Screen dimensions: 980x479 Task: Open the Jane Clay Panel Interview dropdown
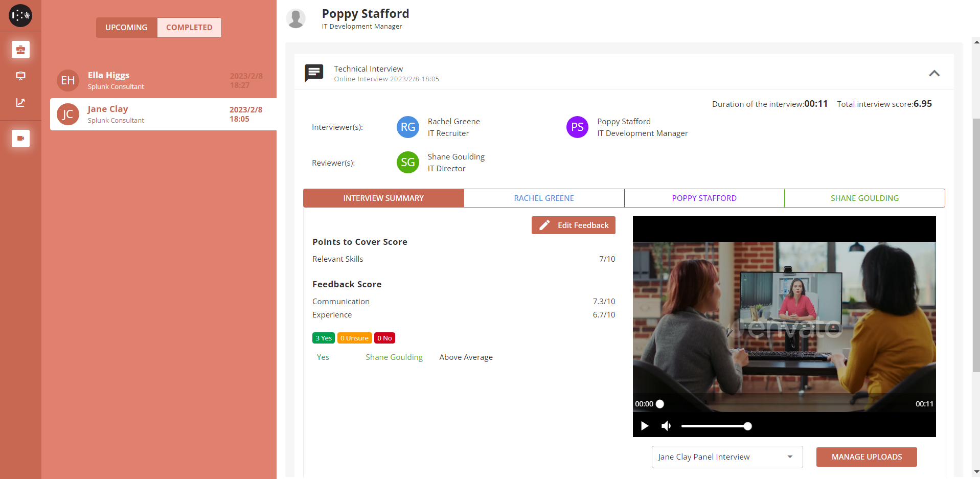[x=726, y=457]
